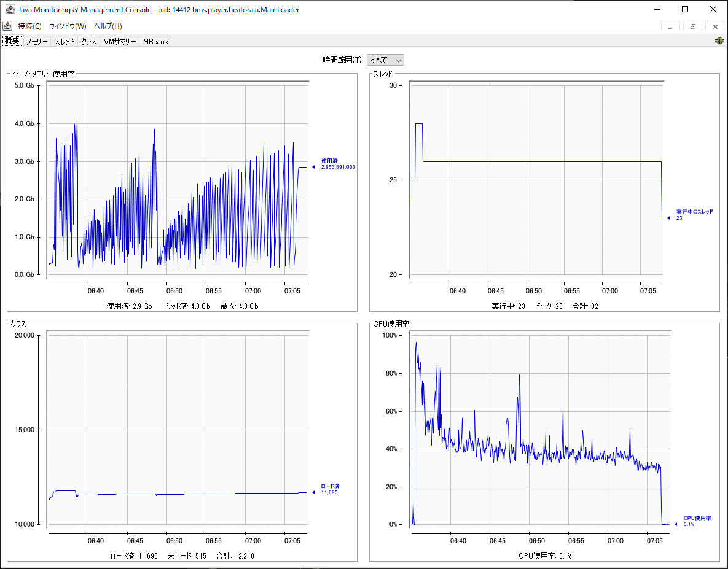Open the 時間範囲 time range dropdown

[385, 60]
